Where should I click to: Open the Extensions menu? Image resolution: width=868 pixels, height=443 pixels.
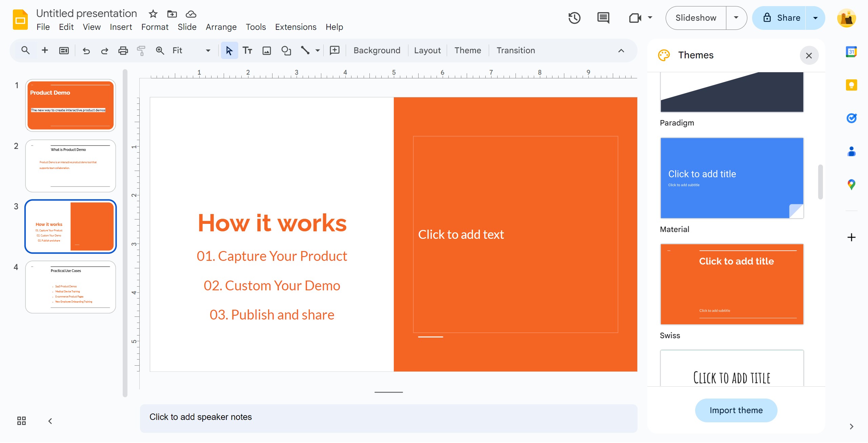click(x=296, y=27)
